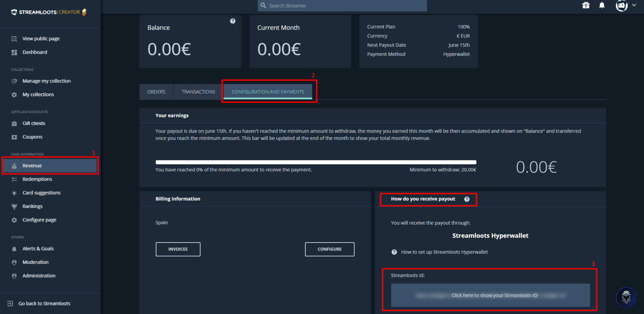Open the Coupons page
This screenshot has width=644, height=314.
pyautogui.click(x=32, y=137)
